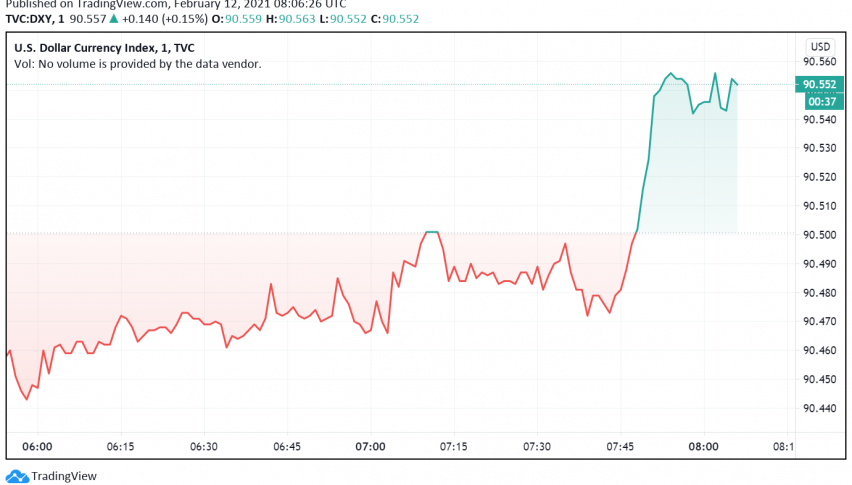Click the 90.560 price axis label
The height and width of the screenshot is (485, 852).
[820, 61]
